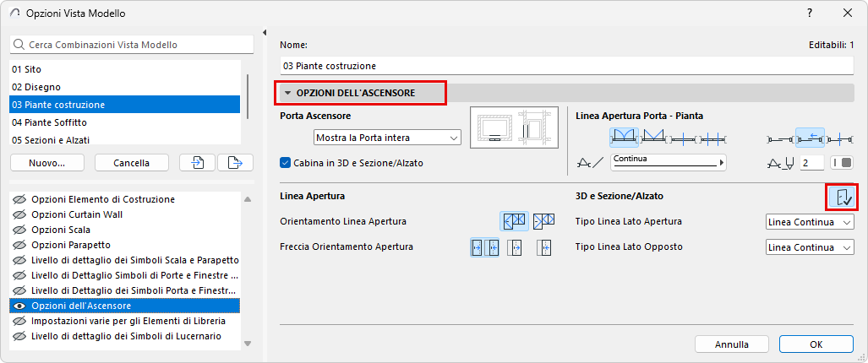Click the pen color swatch beside value 2
Viewport: 868px width, 363px height.
point(841,162)
